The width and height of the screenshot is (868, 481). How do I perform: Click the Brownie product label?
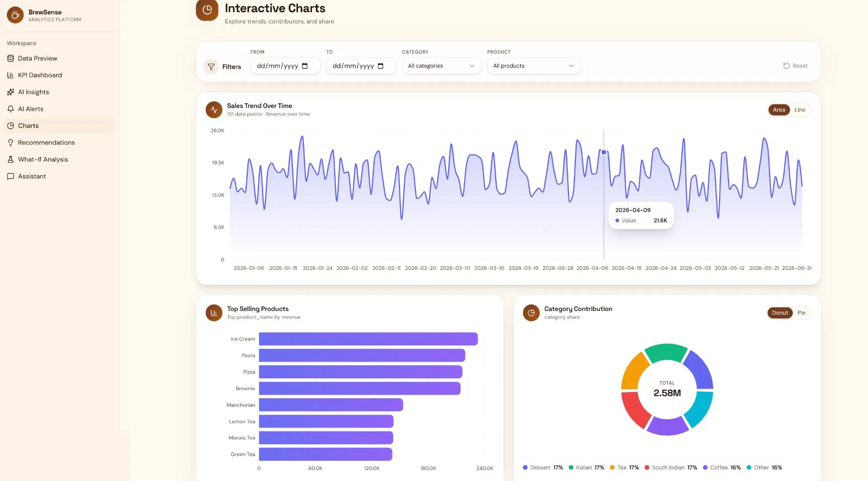click(x=245, y=388)
